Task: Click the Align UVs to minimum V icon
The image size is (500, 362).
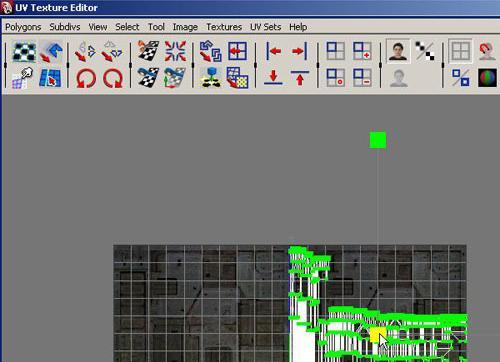Action: tap(273, 78)
